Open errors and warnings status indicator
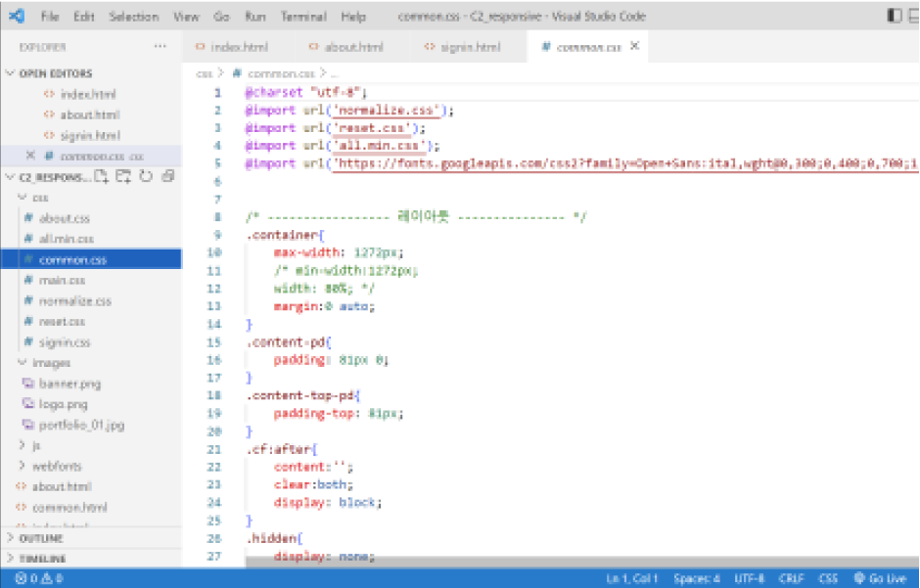Image resolution: width=920 pixels, height=588 pixels. [x=39, y=578]
